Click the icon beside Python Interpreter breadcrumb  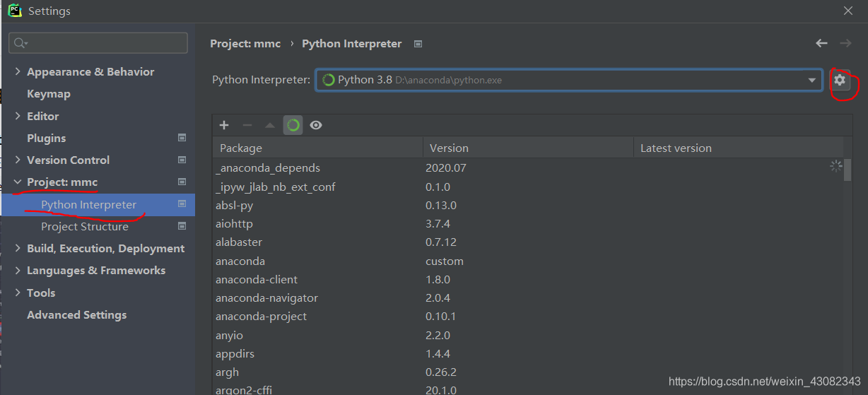coord(418,44)
